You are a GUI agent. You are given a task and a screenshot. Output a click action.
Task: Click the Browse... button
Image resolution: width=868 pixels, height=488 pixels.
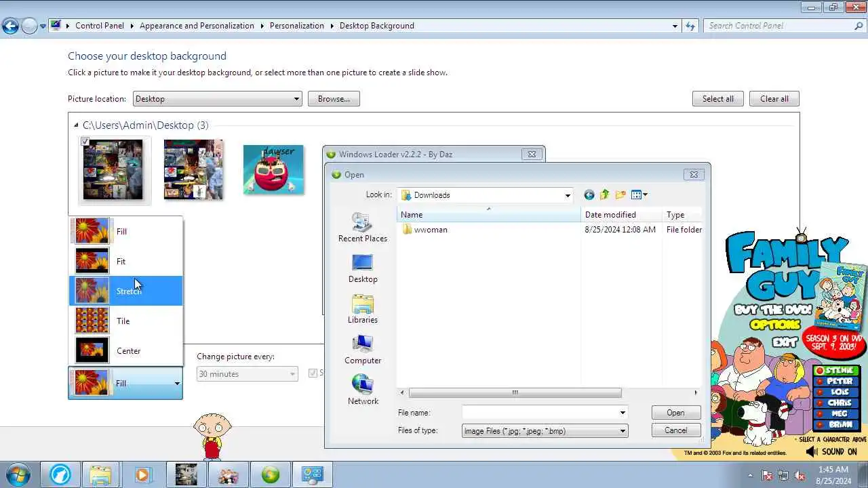click(x=334, y=99)
